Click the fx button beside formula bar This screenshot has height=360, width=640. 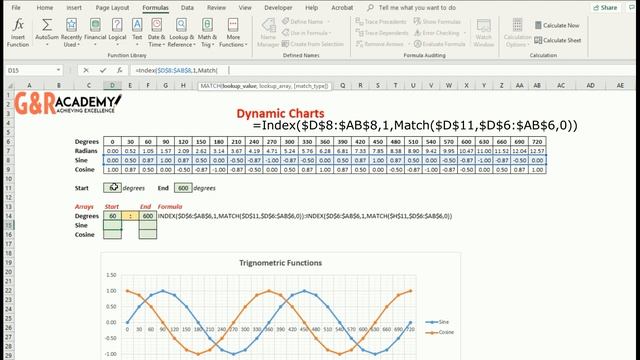coord(119,70)
